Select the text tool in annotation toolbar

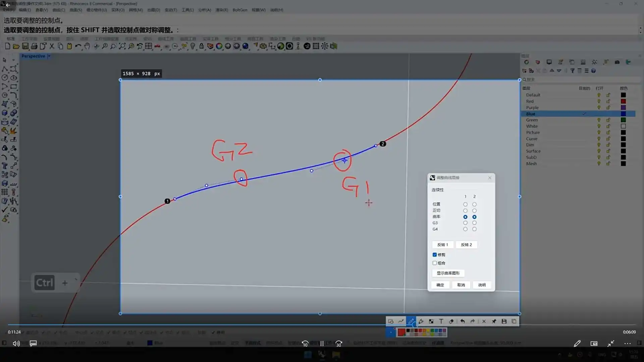[x=441, y=321]
